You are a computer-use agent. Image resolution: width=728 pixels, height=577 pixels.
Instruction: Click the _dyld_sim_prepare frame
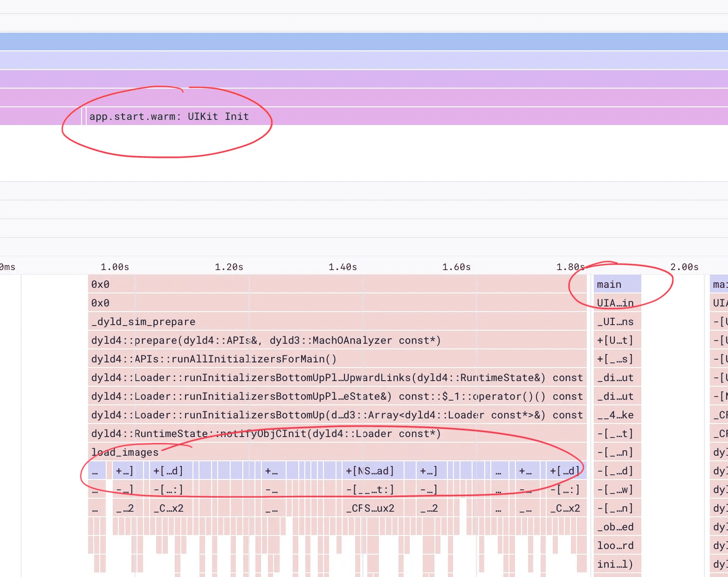(x=143, y=321)
